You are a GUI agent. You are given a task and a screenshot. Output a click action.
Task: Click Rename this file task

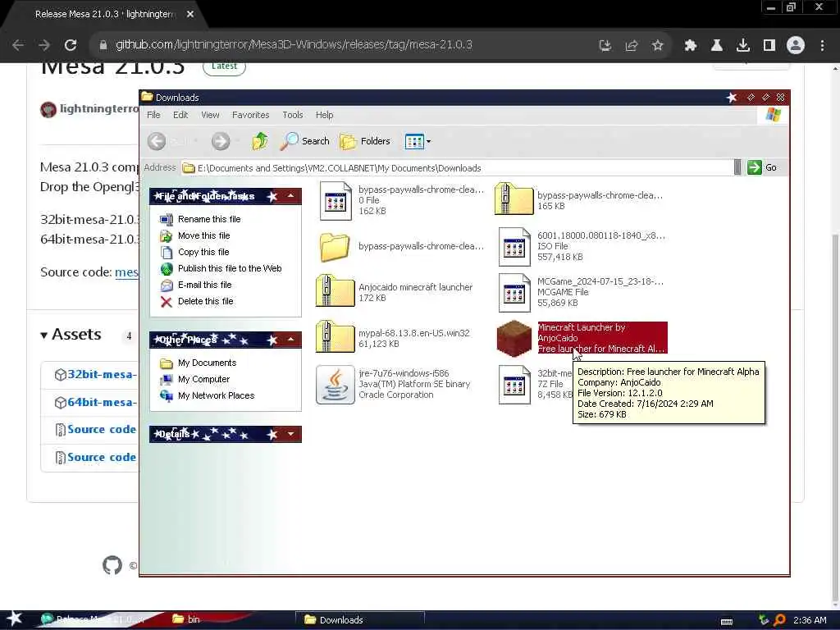(209, 219)
